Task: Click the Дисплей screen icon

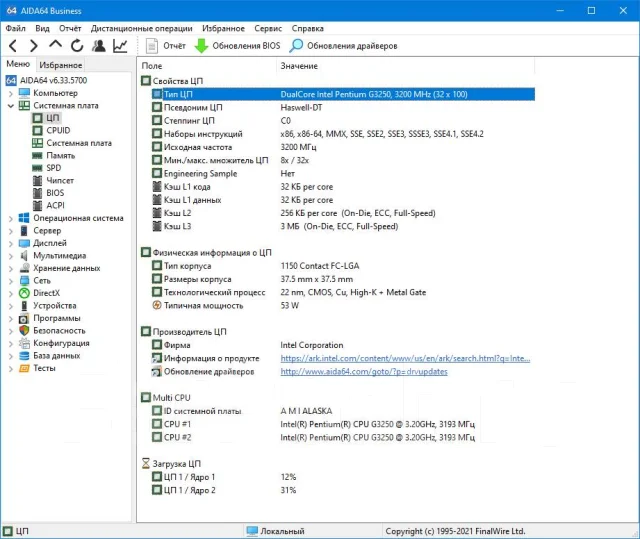Action: (24, 243)
